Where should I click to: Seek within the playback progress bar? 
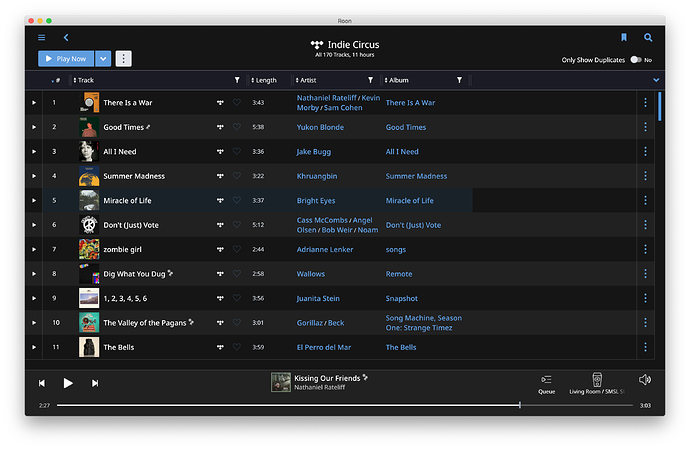click(345, 405)
